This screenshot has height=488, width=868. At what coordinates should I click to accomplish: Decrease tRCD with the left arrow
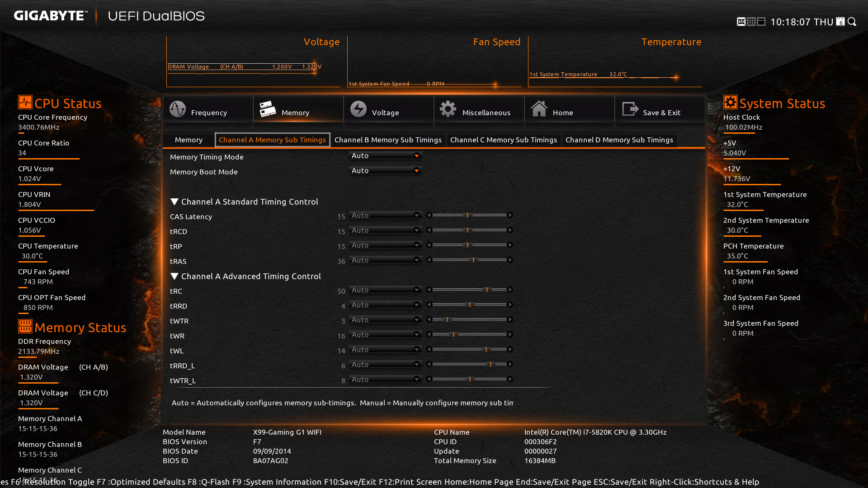click(429, 230)
